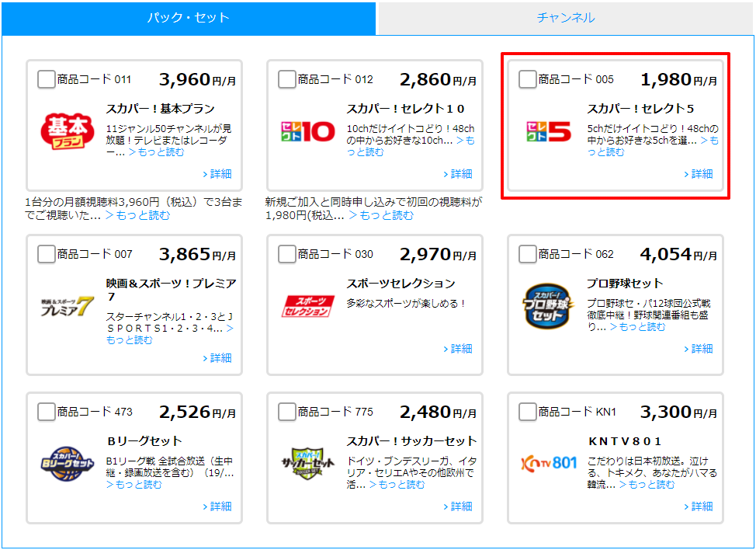Image resolution: width=756 pixels, height=550 pixels.
Task: Click the プレミア7 logo
Action: click(x=67, y=306)
